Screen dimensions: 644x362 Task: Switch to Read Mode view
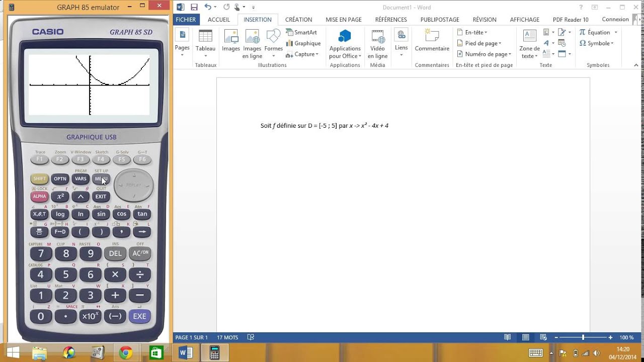pos(508,337)
